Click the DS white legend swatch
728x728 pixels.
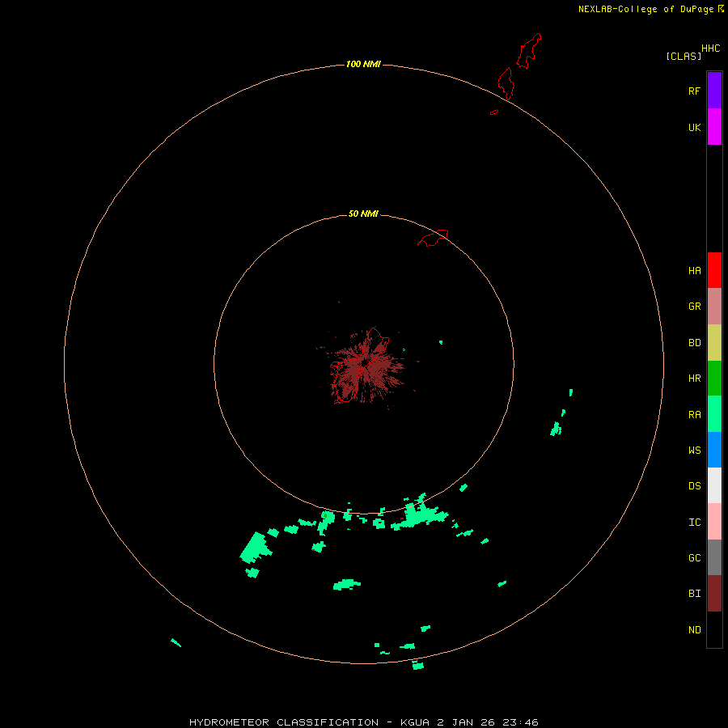pyautogui.click(x=714, y=485)
